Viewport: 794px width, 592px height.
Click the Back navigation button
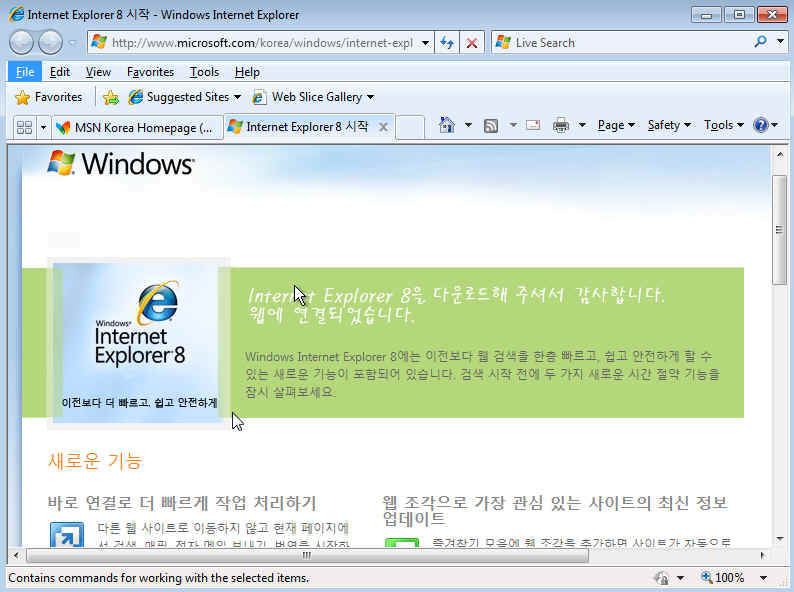point(21,43)
